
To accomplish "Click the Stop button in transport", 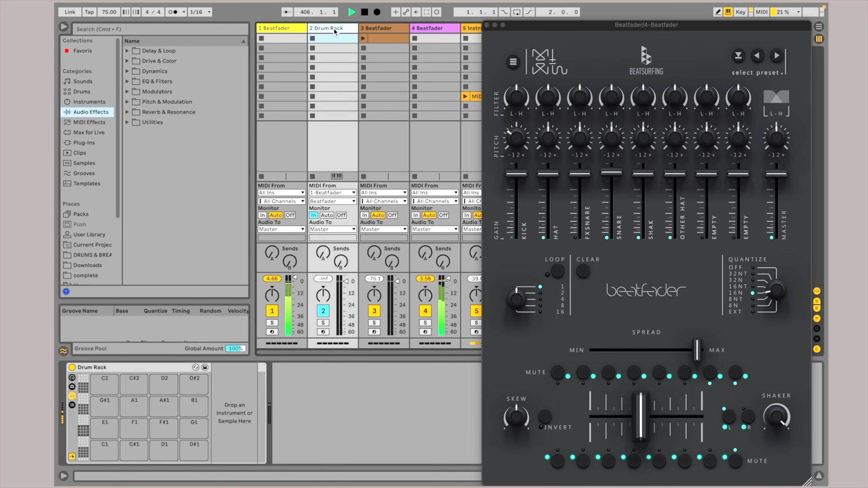I will pos(364,12).
